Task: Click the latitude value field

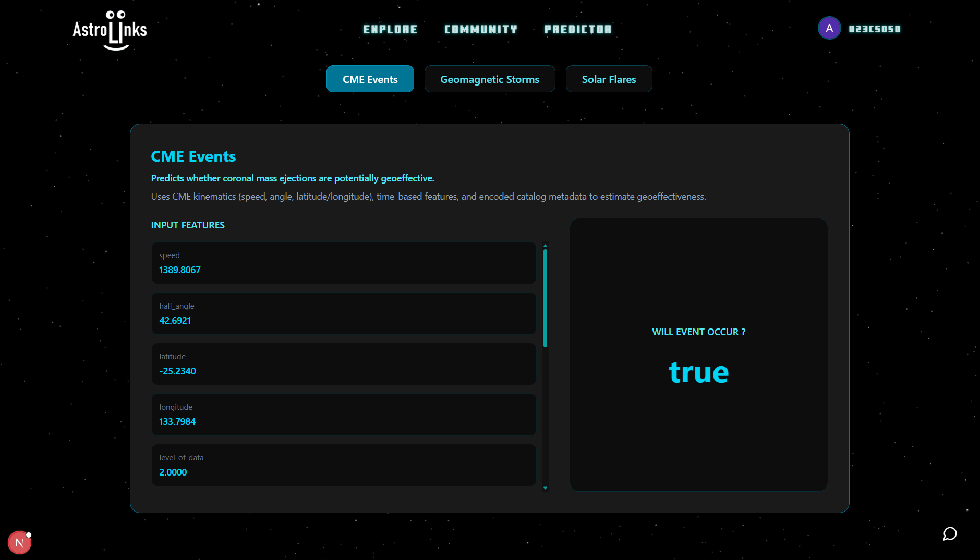Action: [x=344, y=364]
